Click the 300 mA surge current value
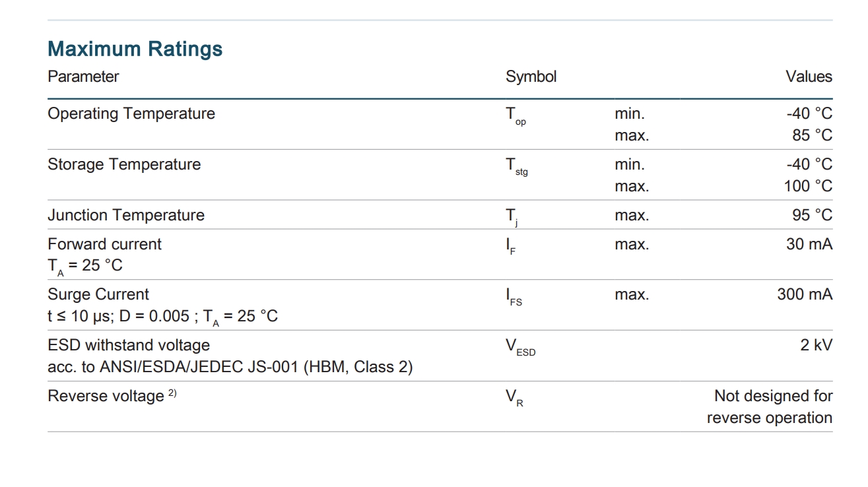This screenshot has height=487, width=868. coord(805,294)
